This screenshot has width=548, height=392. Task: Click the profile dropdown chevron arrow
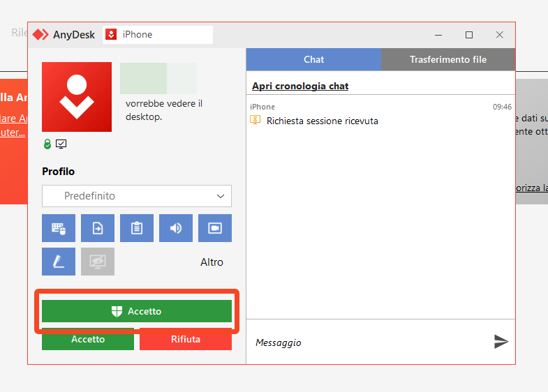tap(220, 196)
